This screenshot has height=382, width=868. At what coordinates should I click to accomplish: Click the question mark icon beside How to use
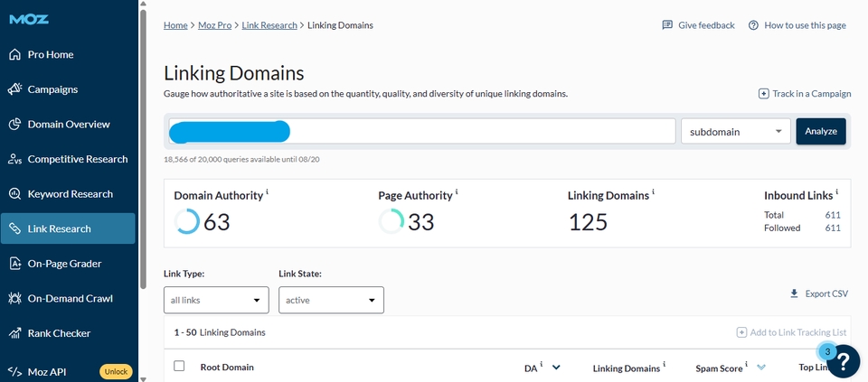(753, 25)
